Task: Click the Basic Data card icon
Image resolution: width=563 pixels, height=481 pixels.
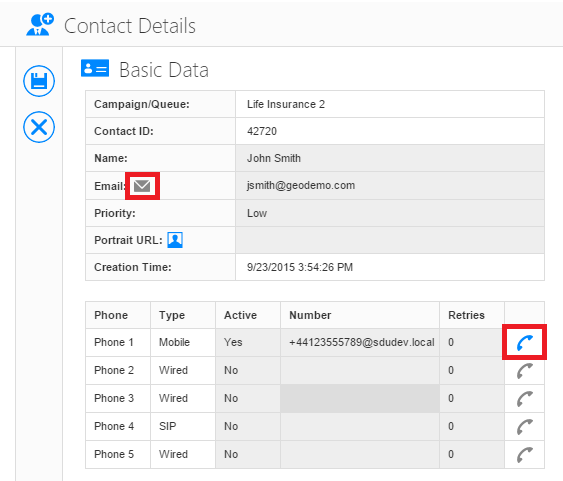Action: [95, 68]
